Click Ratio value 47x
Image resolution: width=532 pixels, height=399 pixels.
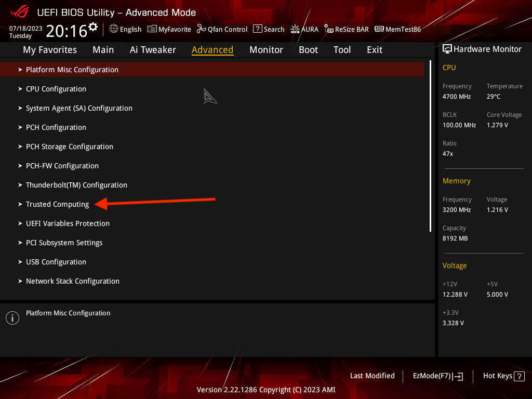tap(447, 154)
